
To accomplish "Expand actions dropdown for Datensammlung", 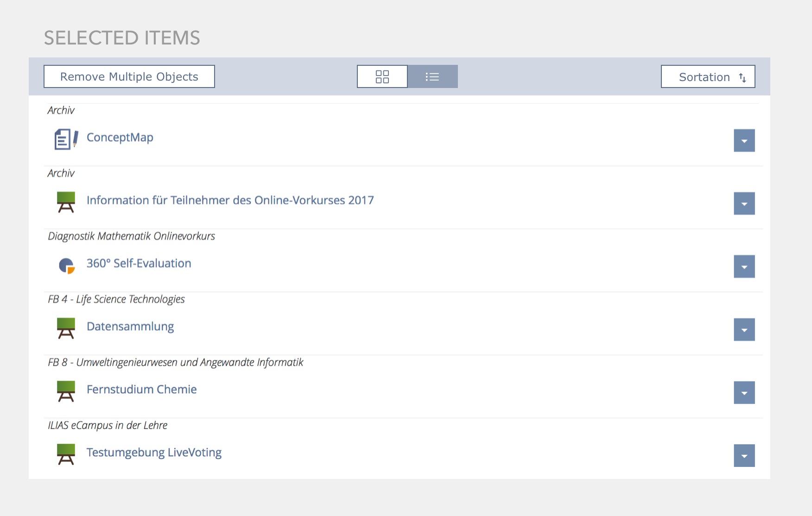I will coord(744,330).
